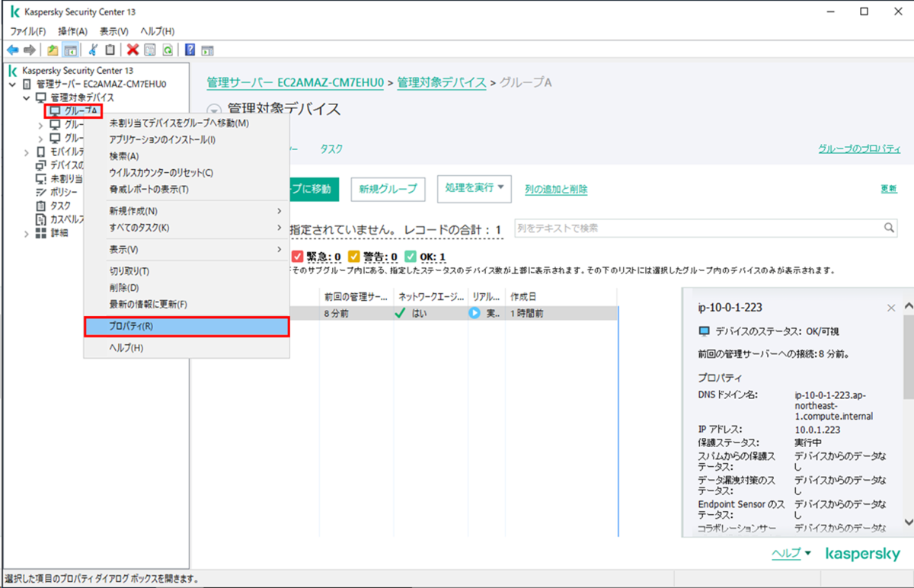Expand the 詳細 tree node arrow
Image resolution: width=914 pixels, height=588 pixels.
(27, 233)
